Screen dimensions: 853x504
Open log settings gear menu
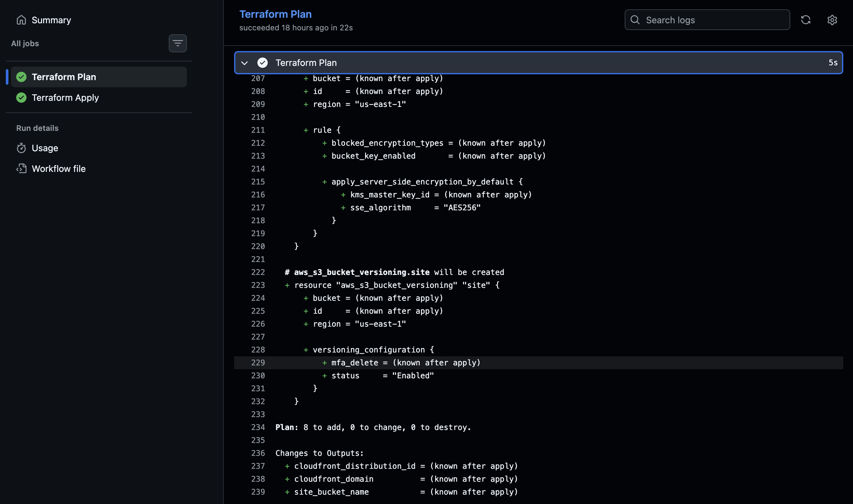point(832,20)
